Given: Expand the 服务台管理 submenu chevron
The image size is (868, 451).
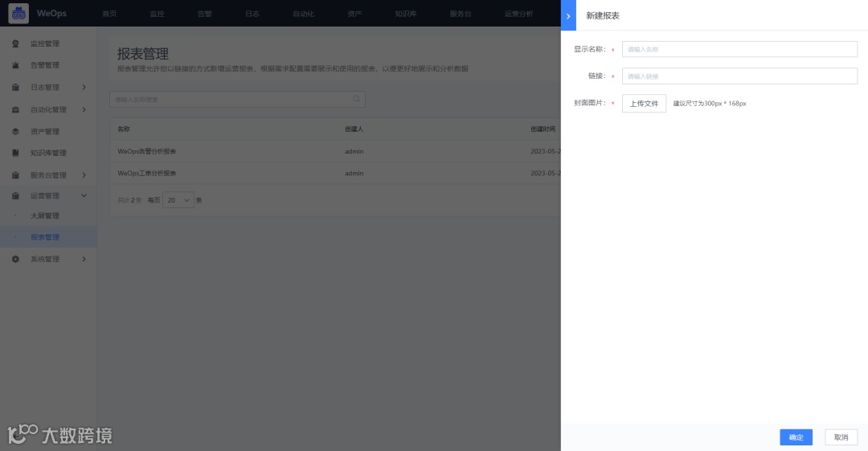Looking at the screenshot, I should pos(84,175).
